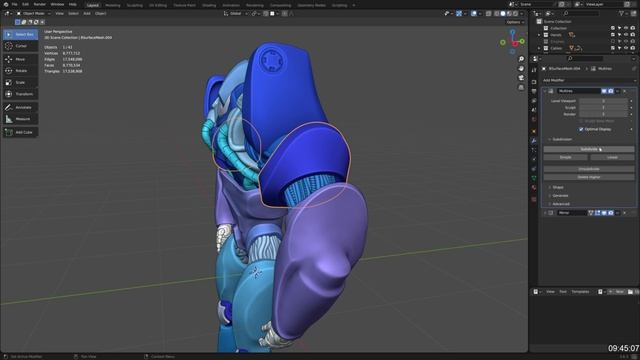Viewport: 640px width, 360px height.
Task: Adjust the Render level value field
Action: [x=603, y=114]
